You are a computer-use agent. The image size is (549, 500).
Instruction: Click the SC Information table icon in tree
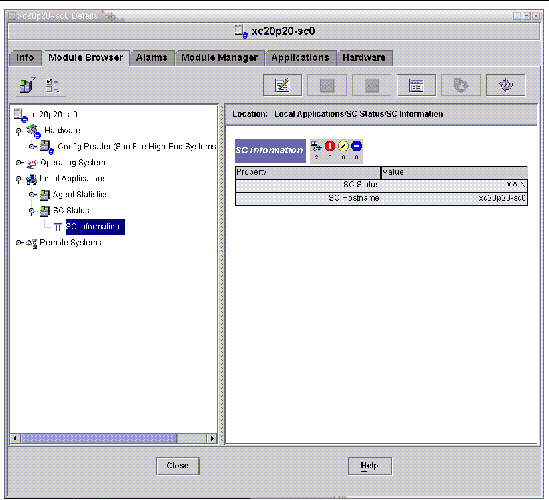click(58, 228)
